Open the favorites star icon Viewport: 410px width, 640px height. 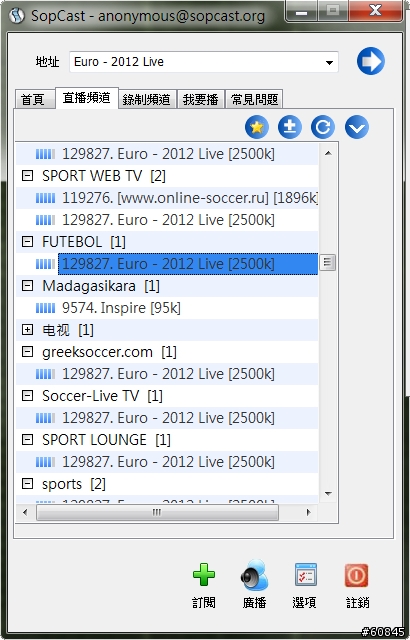(x=257, y=127)
